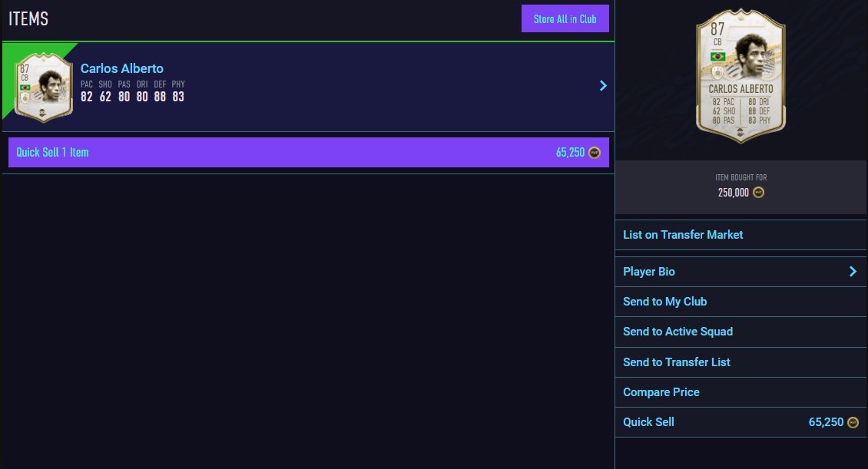Click the Store All in Club button
This screenshot has height=469, width=868.
point(565,18)
